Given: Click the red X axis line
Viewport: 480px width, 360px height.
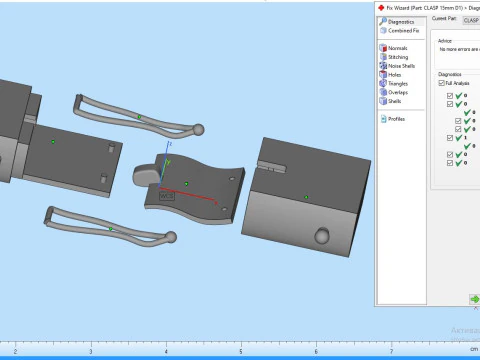Looking at the screenshot, I should pyautogui.click(x=188, y=194).
